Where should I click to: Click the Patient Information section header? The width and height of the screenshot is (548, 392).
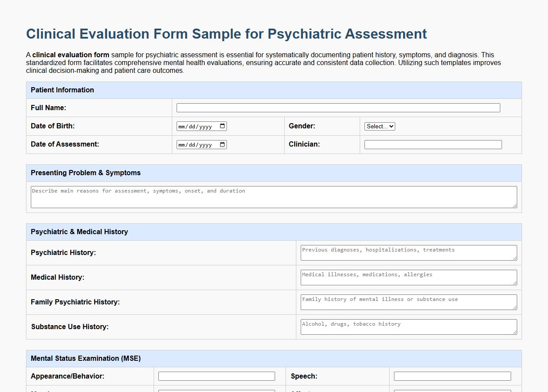pos(62,90)
